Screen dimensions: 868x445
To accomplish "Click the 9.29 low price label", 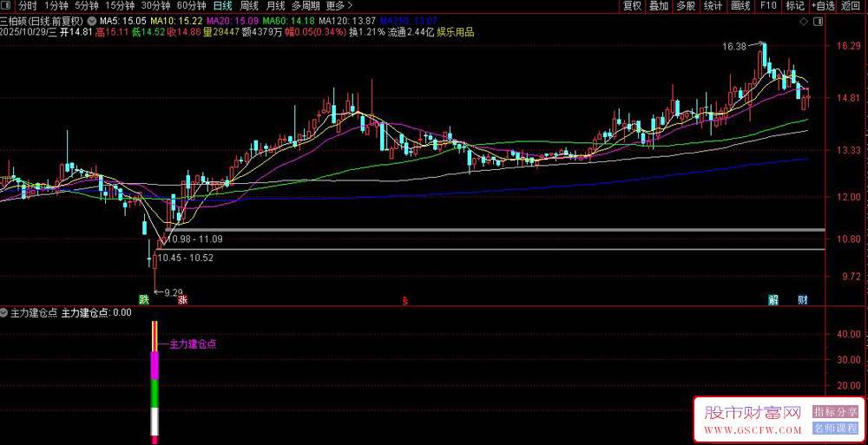I will click(x=174, y=291).
